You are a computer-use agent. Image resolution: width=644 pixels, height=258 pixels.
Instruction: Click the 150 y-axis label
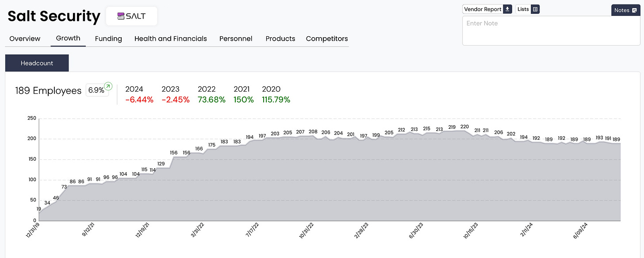pyautogui.click(x=31, y=159)
